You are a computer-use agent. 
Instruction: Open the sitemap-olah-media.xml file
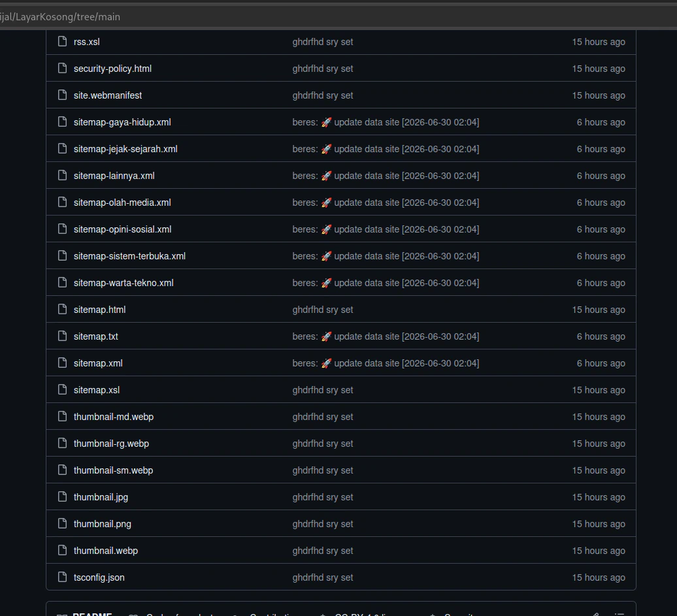122,203
